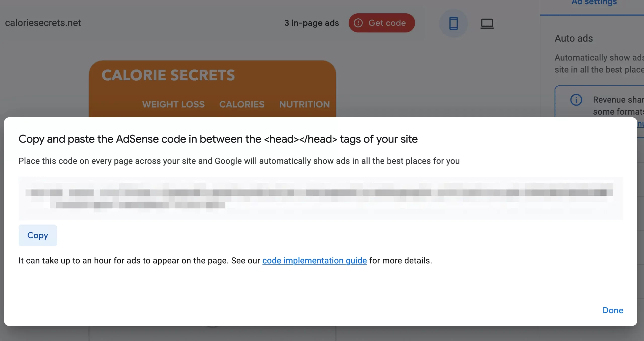The width and height of the screenshot is (644, 341).
Task: Click the dialog title about head tags
Action: coord(218,139)
